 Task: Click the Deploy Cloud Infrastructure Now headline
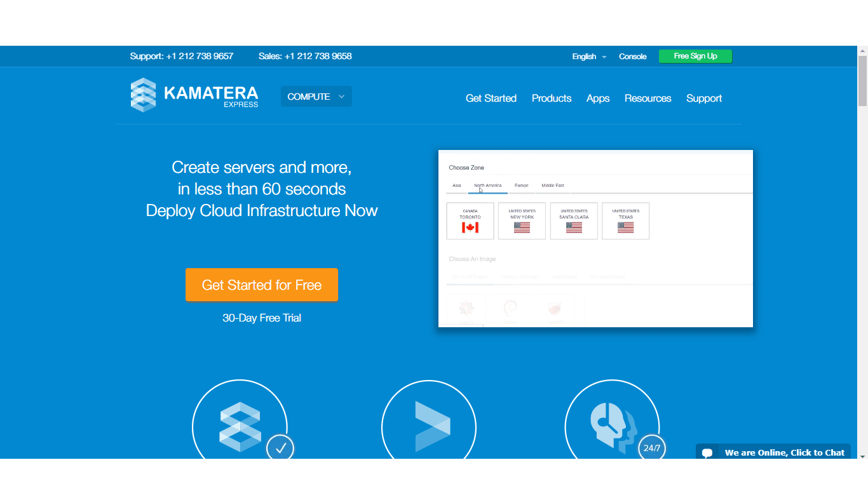click(262, 210)
